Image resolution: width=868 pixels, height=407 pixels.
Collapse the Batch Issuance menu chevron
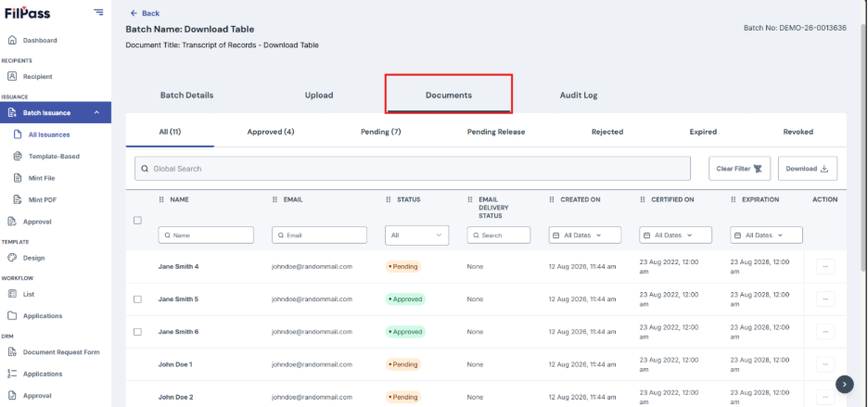tap(96, 112)
